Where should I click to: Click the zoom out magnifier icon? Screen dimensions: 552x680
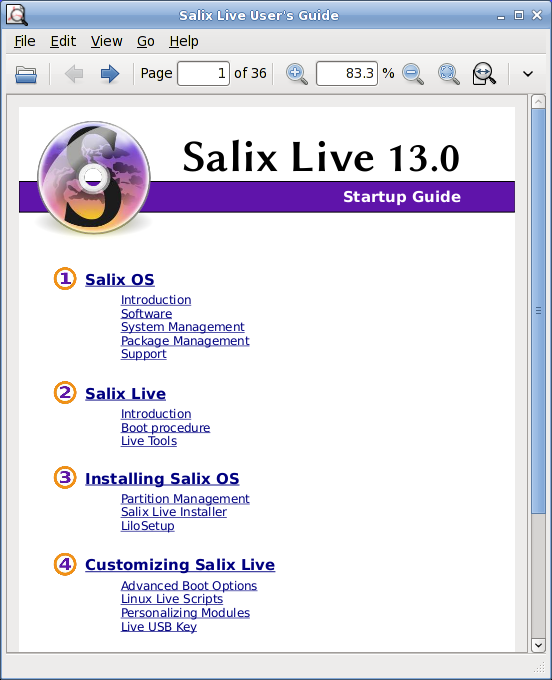pyautogui.click(x=412, y=74)
